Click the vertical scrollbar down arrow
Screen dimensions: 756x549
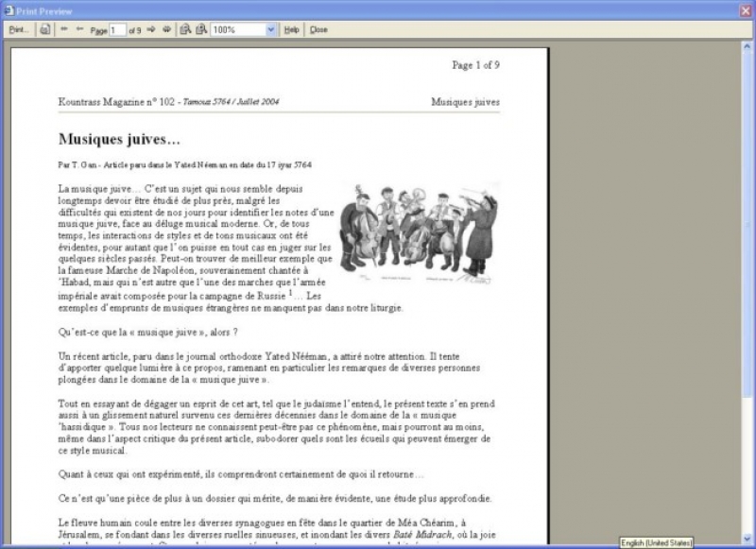click(x=747, y=539)
